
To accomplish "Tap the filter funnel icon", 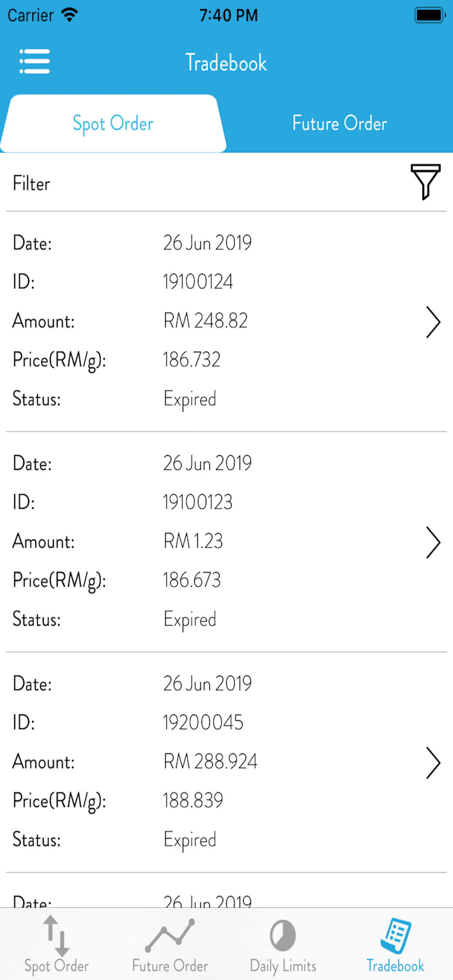I will [x=426, y=182].
